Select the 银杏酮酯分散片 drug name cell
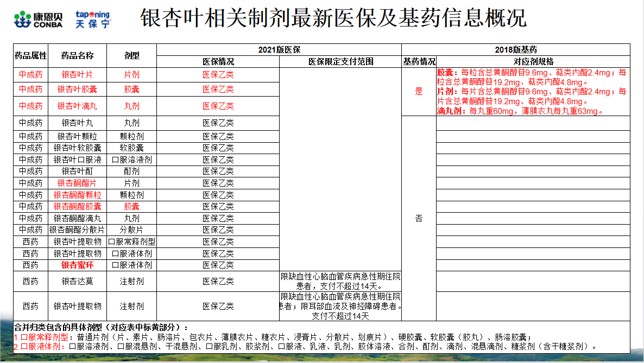644x363 pixels. (77, 230)
